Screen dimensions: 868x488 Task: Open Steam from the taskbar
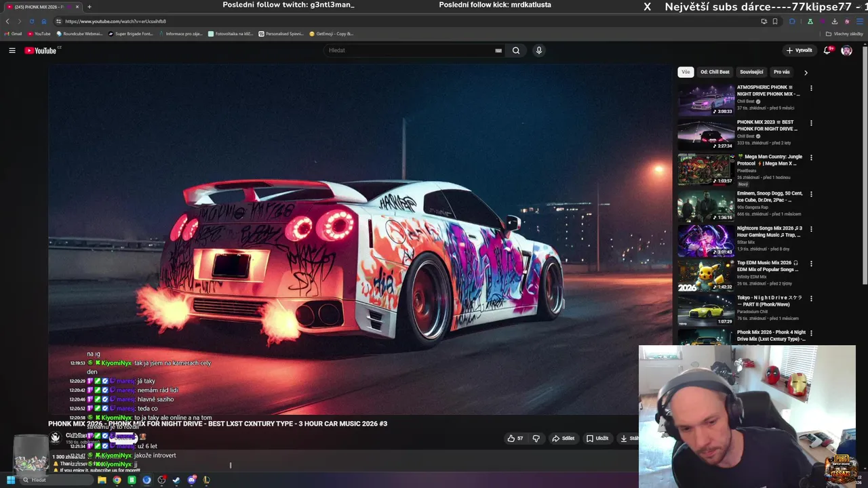pyautogui.click(x=176, y=480)
